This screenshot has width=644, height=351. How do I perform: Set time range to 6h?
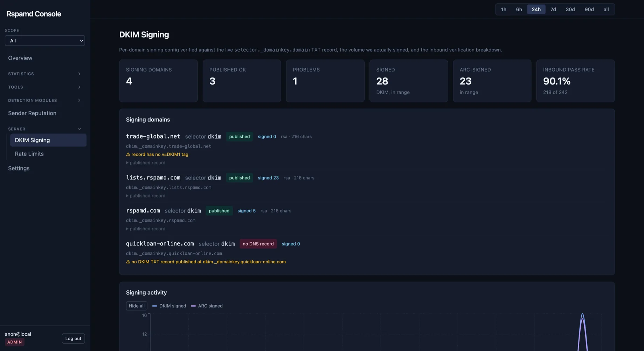(519, 9)
